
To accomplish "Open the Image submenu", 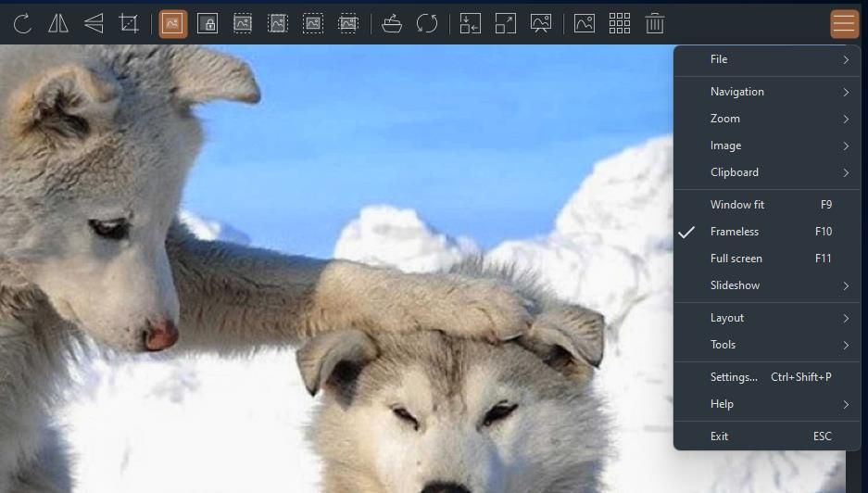I will 767,145.
